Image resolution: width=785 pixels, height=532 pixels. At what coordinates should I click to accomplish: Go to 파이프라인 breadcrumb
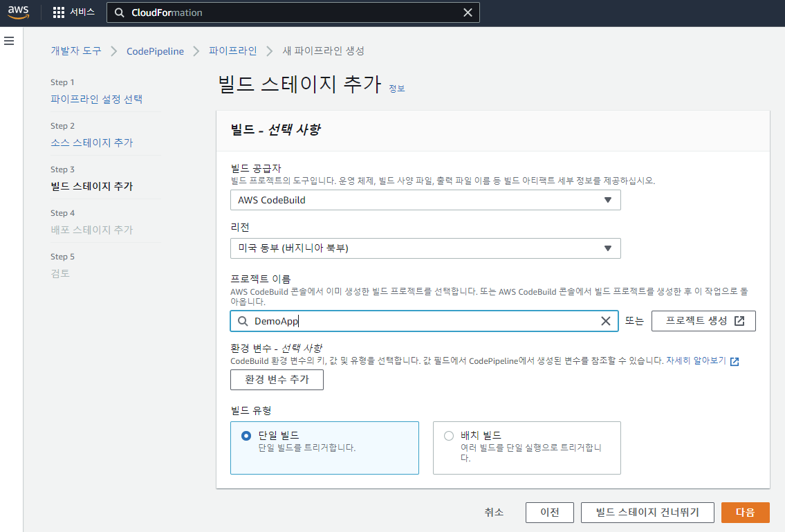pyautogui.click(x=233, y=51)
